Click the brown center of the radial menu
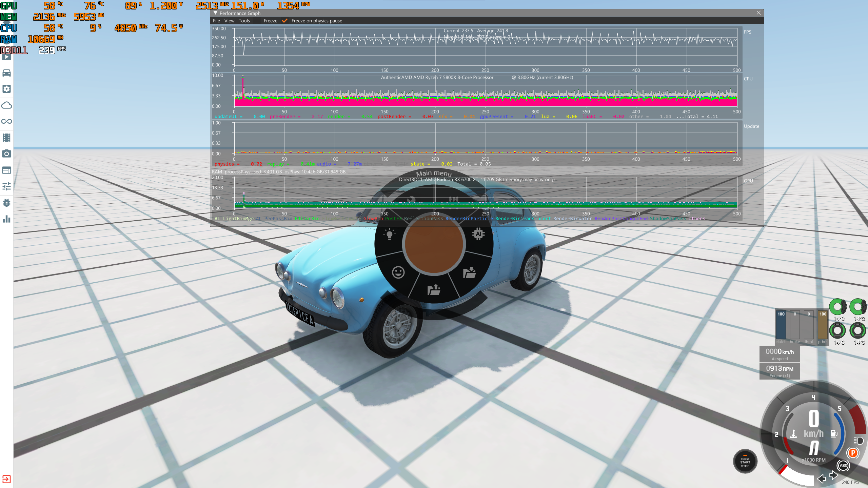868x488 pixels. coord(434,244)
